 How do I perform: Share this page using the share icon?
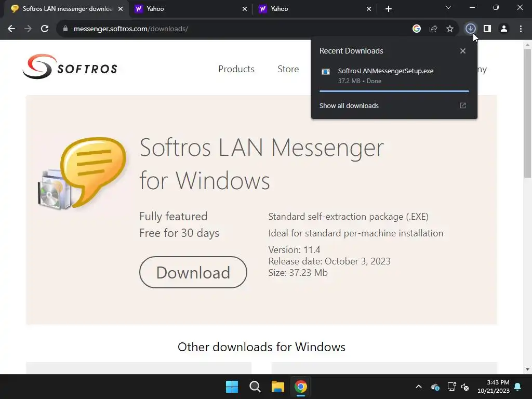(x=433, y=29)
